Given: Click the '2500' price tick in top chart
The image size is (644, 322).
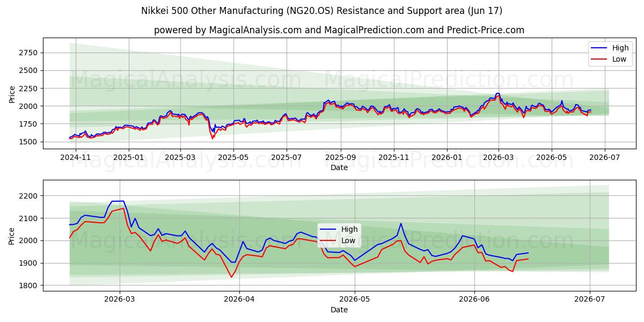Looking at the screenshot, I should click(x=27, y=70).
